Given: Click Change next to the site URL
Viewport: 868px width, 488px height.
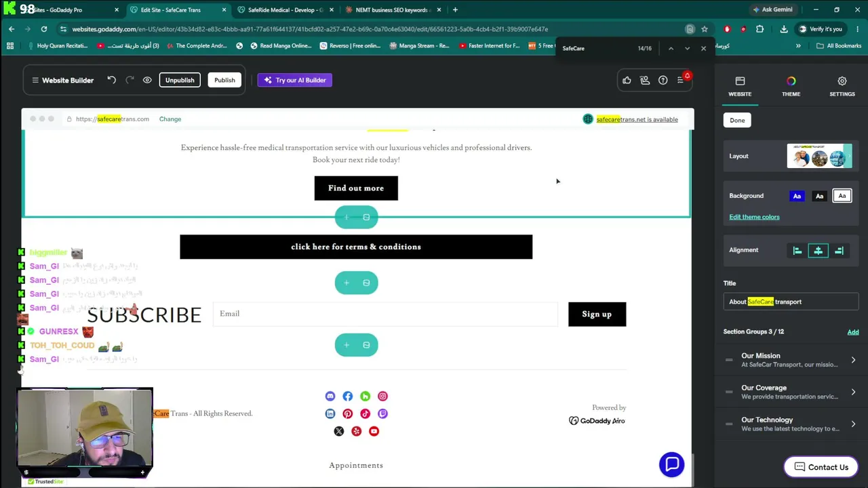Looking at the screenshot, I should pos(170,119).
